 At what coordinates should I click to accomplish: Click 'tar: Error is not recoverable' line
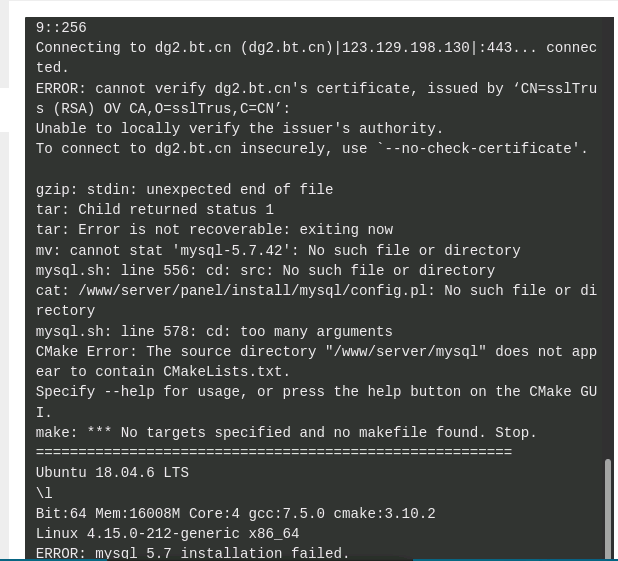214,229
